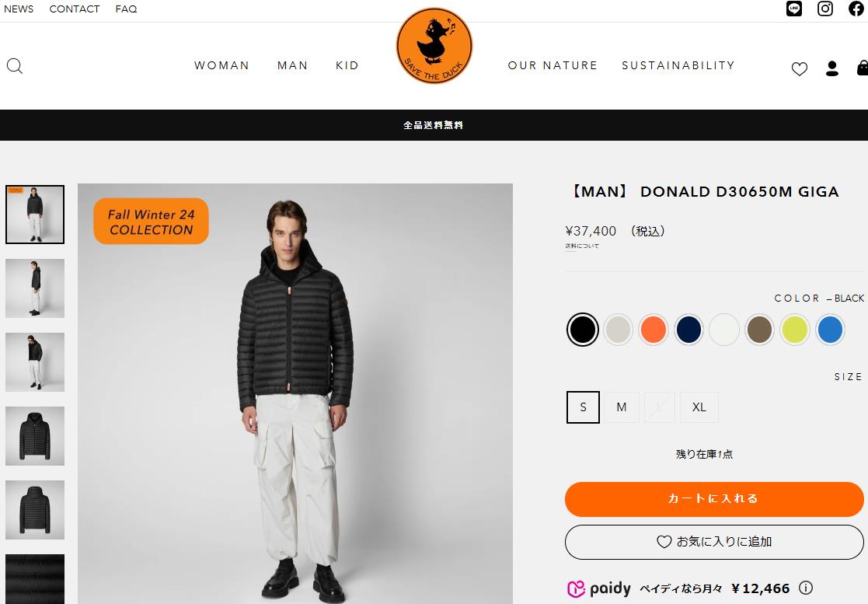The width and height of the screenshot is (868, 604).
Task: Click the orange カートに入れる button
Action: [714, 499]
